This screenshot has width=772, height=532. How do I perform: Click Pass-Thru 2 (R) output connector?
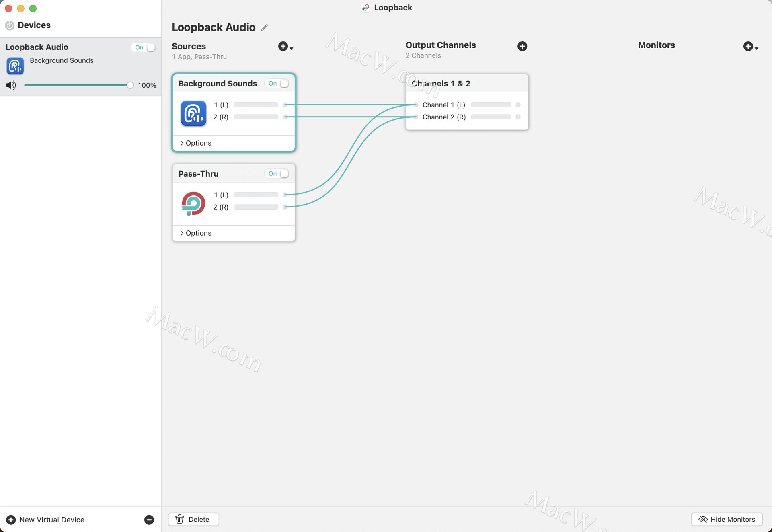pyautogui.click(x=285, y=207)
